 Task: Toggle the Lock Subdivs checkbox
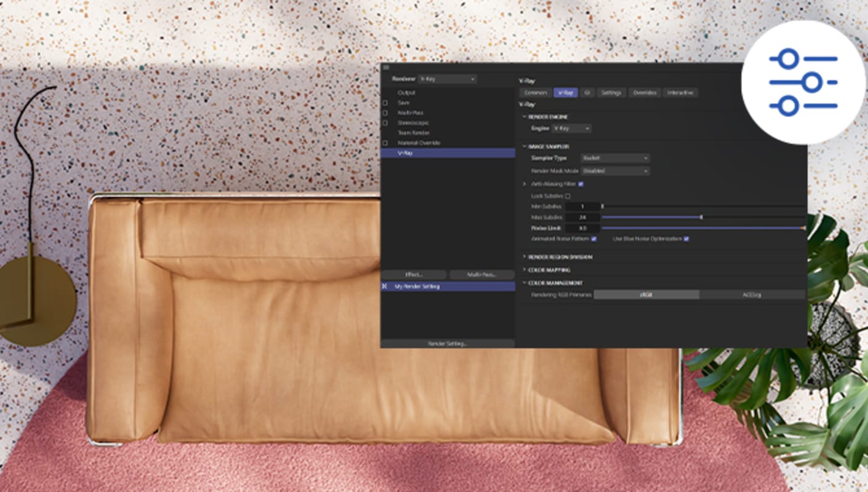click(568, 196)
